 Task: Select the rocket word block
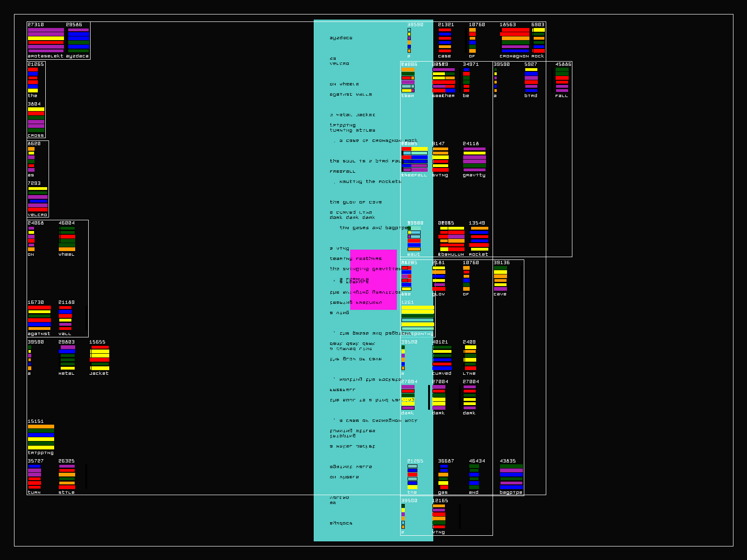(x=479, y=238)
